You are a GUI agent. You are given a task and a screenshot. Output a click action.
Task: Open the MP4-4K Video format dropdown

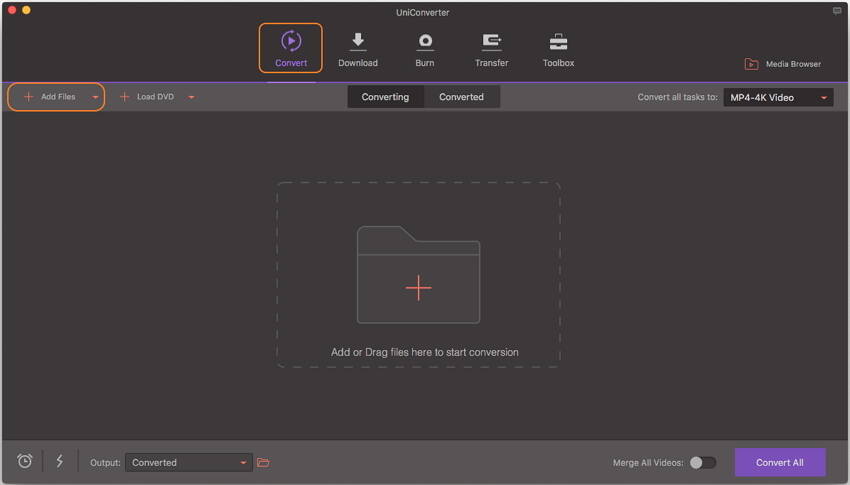click(778, 98)
